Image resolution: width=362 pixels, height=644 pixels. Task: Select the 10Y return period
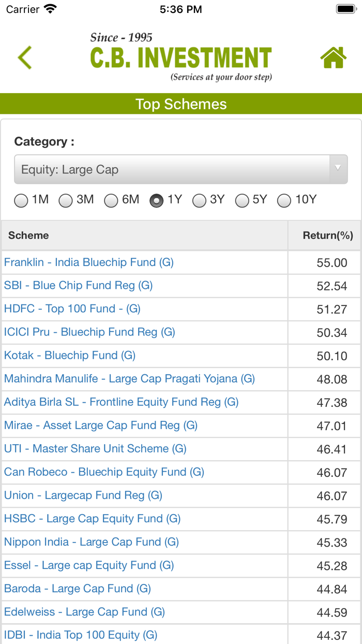tap(284, 200)
